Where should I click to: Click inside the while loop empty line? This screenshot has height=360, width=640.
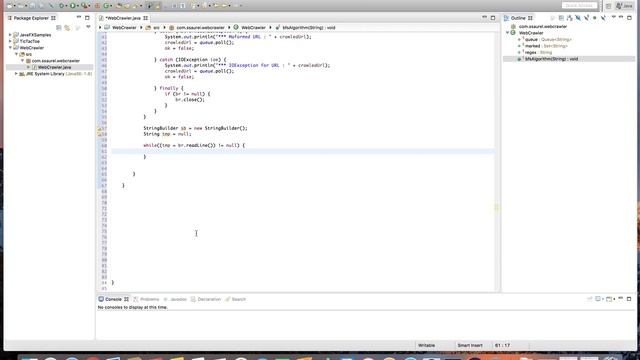coord(303,151)
